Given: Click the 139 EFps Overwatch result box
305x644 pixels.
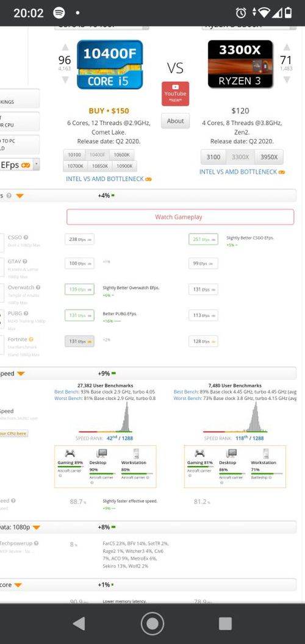Looking at the screenshot, I should coord(79,289).
